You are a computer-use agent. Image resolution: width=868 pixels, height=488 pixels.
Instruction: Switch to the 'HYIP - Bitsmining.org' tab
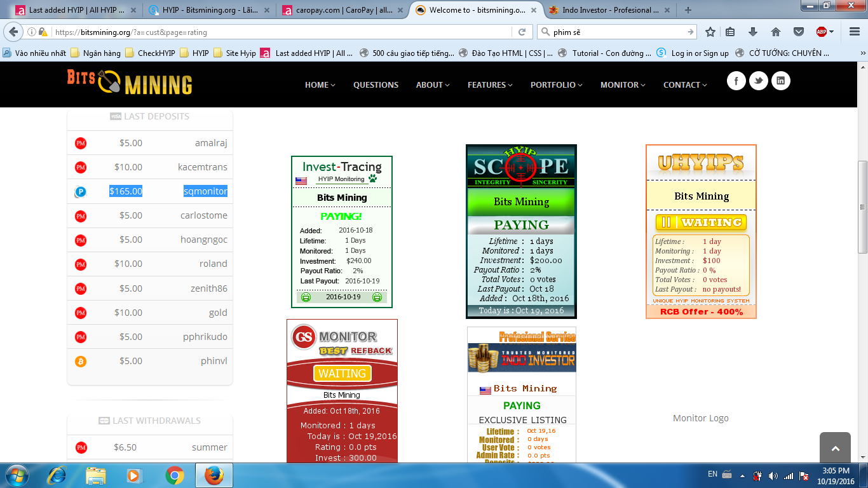coord(210,10)
